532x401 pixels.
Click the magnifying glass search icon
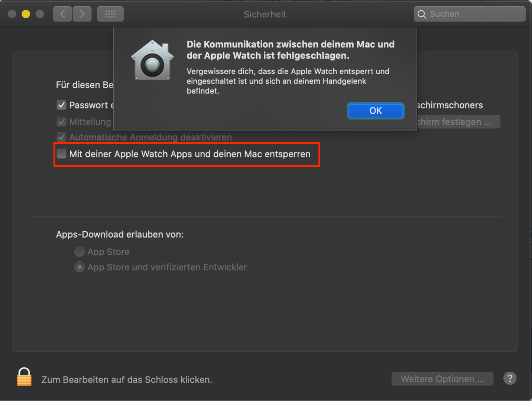[422, 14]
